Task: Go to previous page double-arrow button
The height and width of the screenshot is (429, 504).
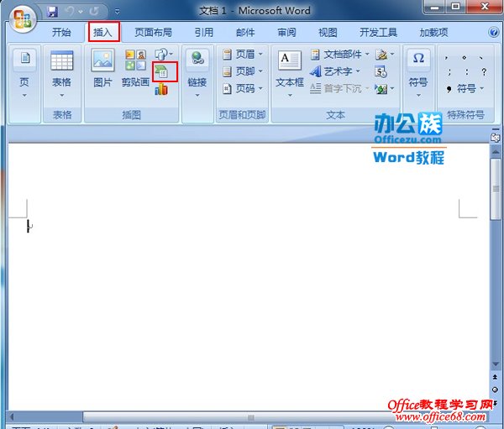Action: [495, 377]
